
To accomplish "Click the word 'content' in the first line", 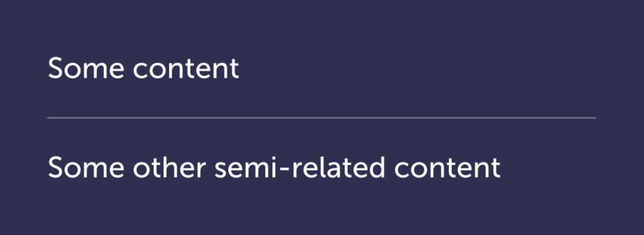I will coord(186,69).
